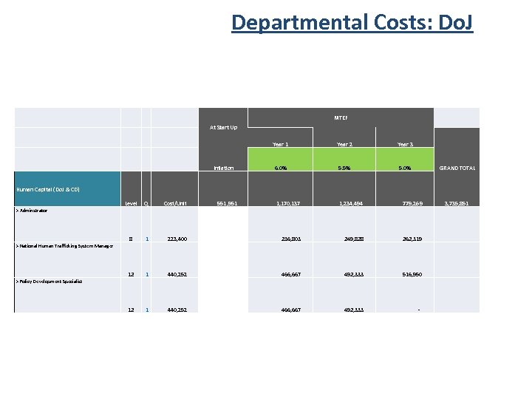Image resolution: width=532 pixels, height=399 pixels.
Task: Click '492,333' in Policy Development Specialist row
Action: click(354, 310)
